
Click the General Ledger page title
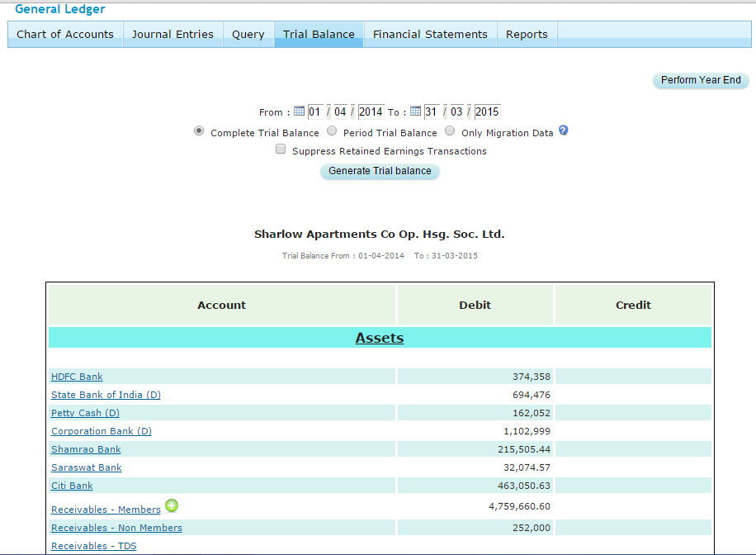(59, 9)
